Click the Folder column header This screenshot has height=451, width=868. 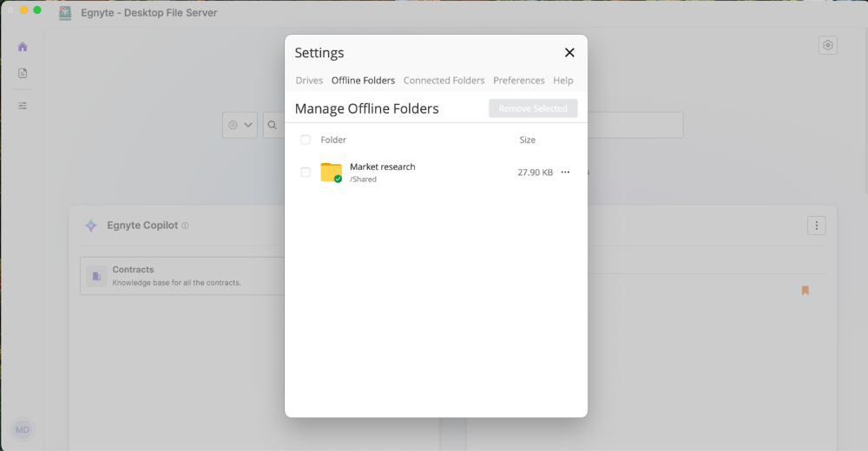(x=333, y=140)
